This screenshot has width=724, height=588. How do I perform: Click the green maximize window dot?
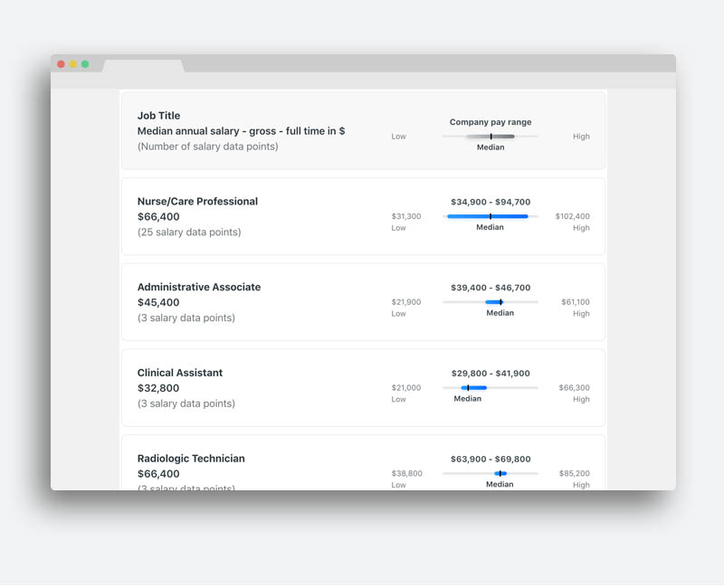pos(85,64)
